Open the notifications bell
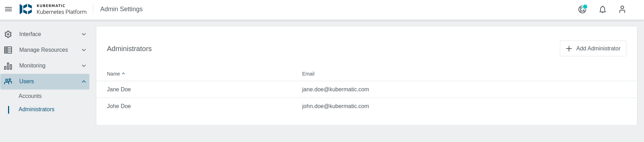Image resolution: width=644 pixels, height=142 pixels. tap(603, 9)
